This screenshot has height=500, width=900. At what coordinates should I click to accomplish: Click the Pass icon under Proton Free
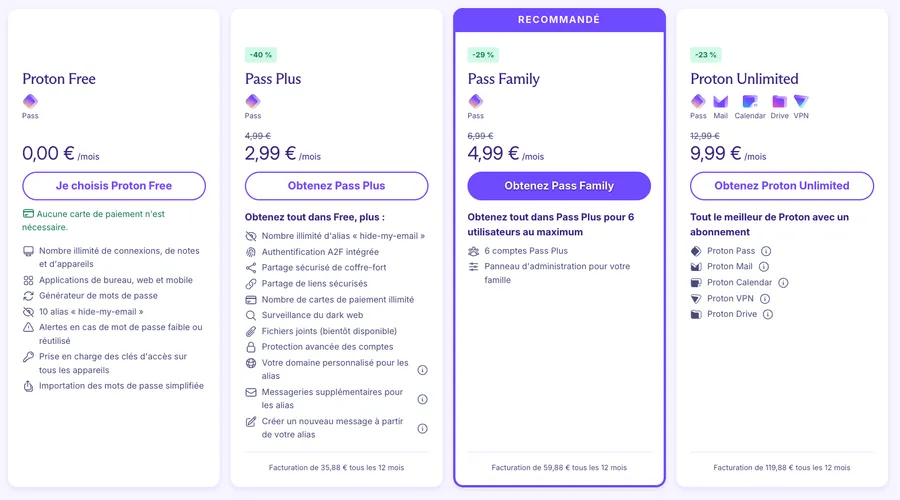click(30, 102)
